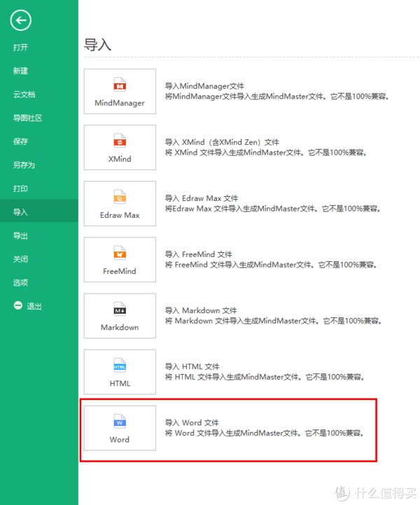Viewport: 420px width, 505px height.
Task: Choose 关闭 in the sidebar
Action: pyautogui.click(x=20, y=259)
